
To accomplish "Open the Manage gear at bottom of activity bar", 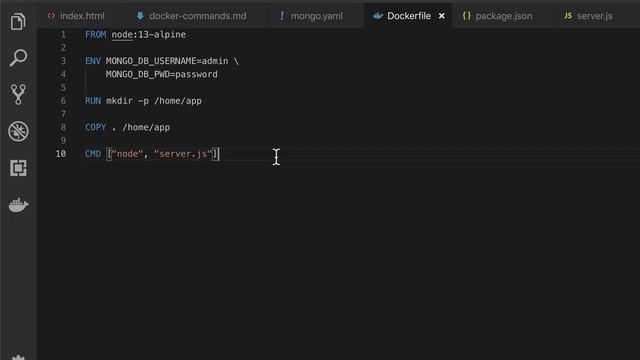I will [18, 357].
